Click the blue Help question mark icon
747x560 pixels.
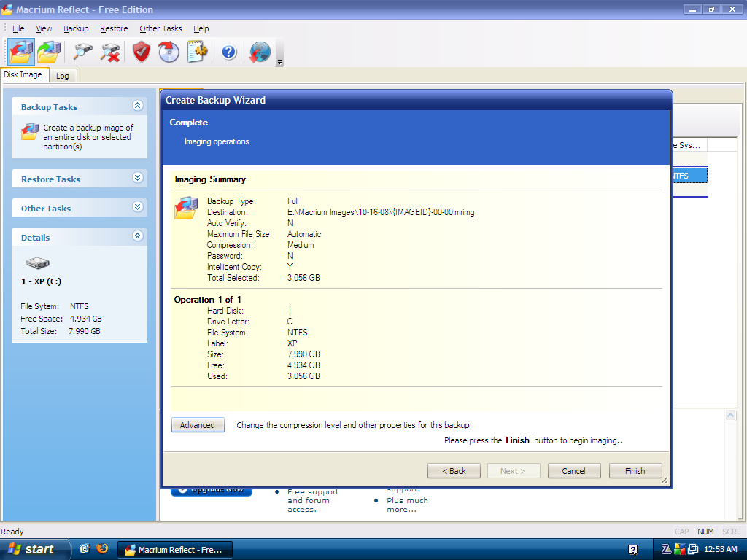228,52
